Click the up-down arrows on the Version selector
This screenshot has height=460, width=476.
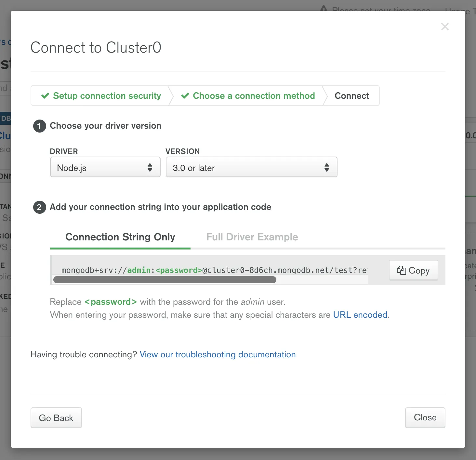(x=326, y=167)
